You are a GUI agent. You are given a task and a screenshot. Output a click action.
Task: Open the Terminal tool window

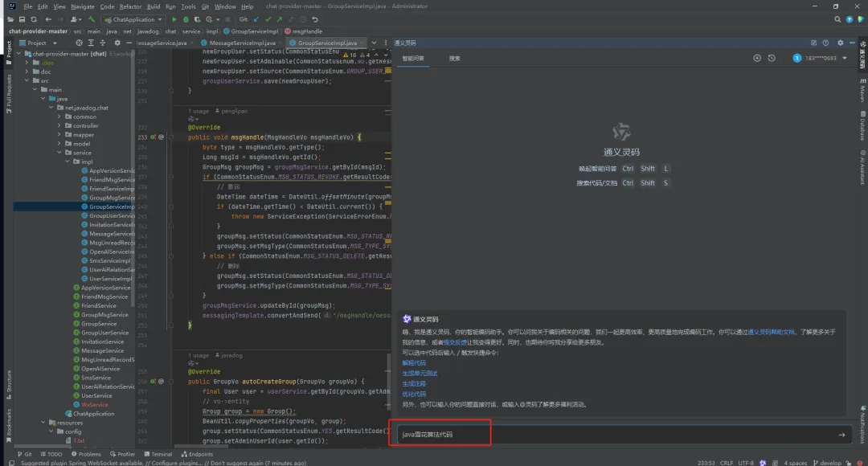(158, 455)
